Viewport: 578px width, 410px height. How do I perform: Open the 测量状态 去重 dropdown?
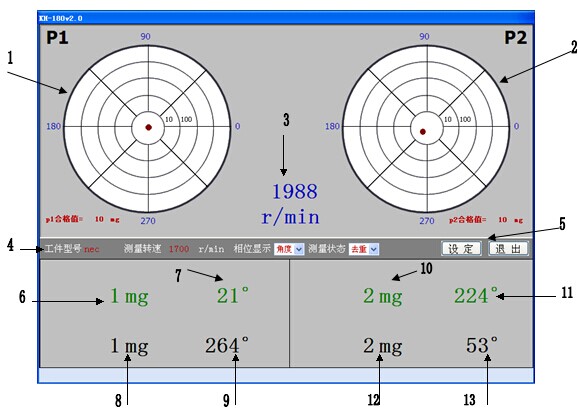[364, 249]
